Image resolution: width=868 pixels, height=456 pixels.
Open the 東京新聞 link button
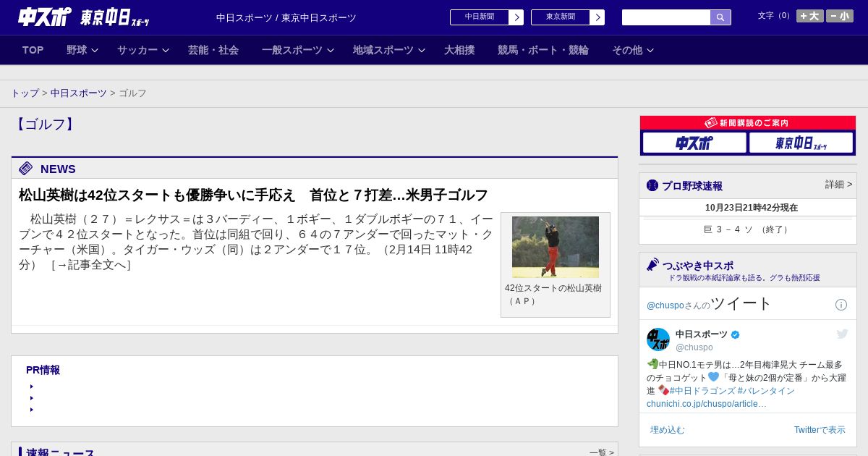click(561, 17)
